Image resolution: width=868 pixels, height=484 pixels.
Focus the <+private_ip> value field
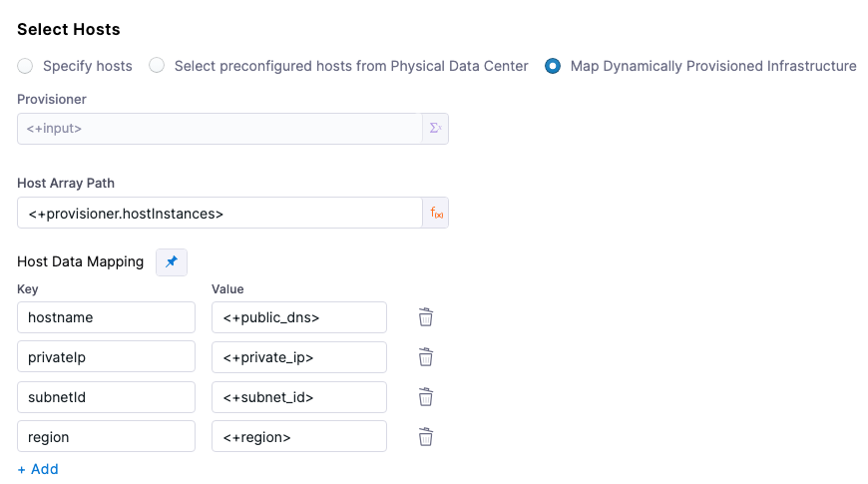tap(298, 357)
